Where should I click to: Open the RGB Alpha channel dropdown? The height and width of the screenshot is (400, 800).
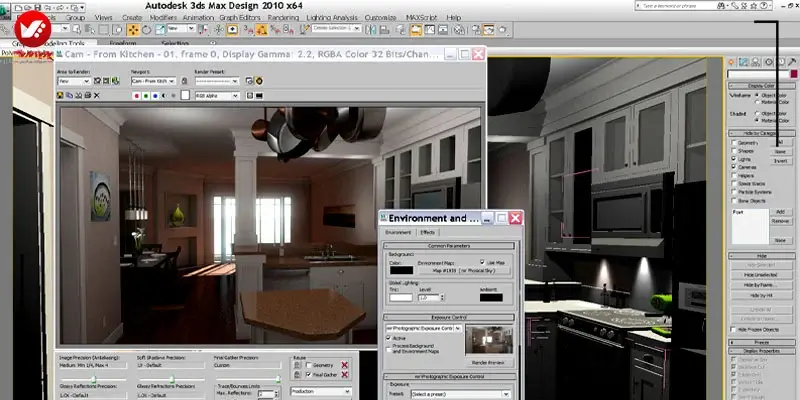pyautogui.click(x=217, y=95)
